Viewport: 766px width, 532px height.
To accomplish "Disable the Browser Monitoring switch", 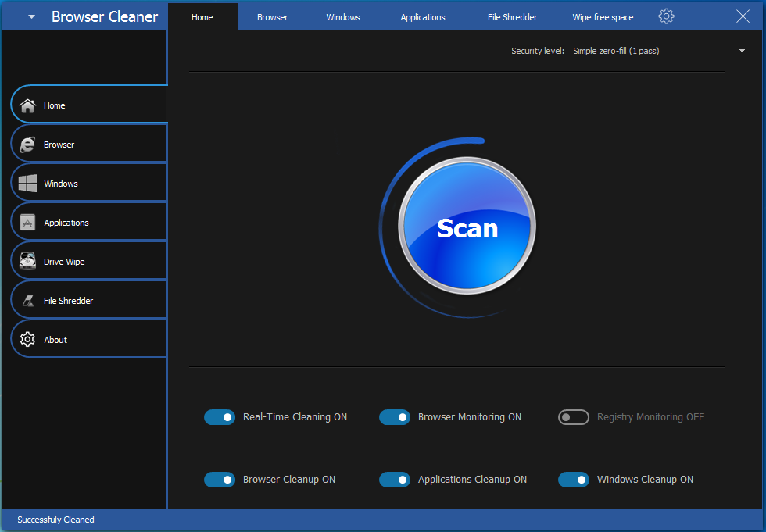I will click(x=395, y=417).
